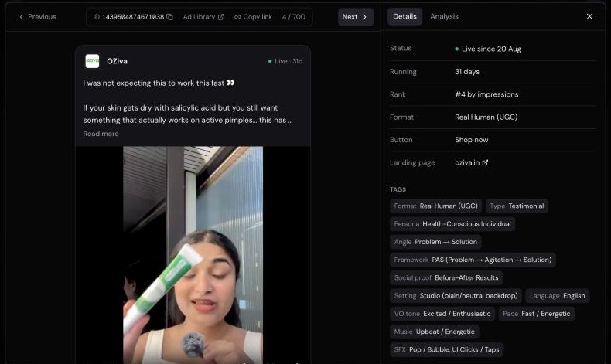Click the 4 / 700 ad counter

[293, 17]
